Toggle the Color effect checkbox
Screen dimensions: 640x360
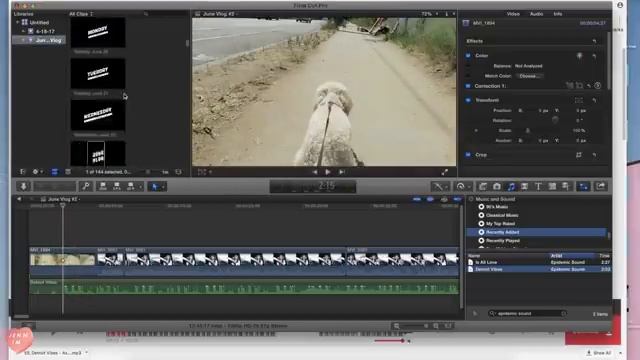pyautogui.click(x=468, y=55)
